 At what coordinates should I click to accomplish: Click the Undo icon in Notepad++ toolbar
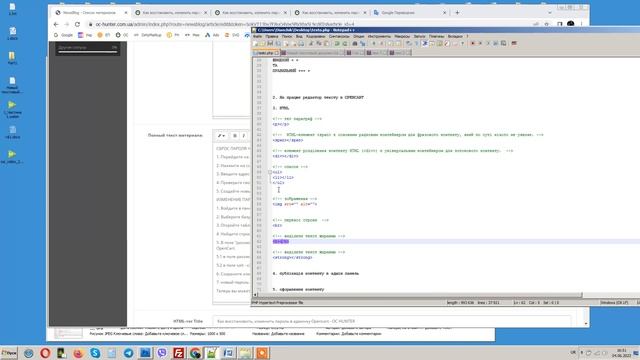337,43
